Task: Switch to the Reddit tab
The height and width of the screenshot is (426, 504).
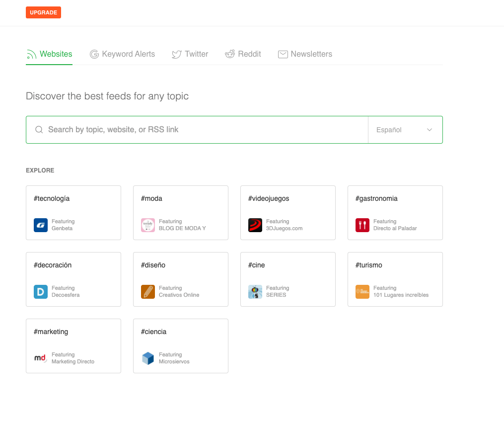Action: (243, 54)
